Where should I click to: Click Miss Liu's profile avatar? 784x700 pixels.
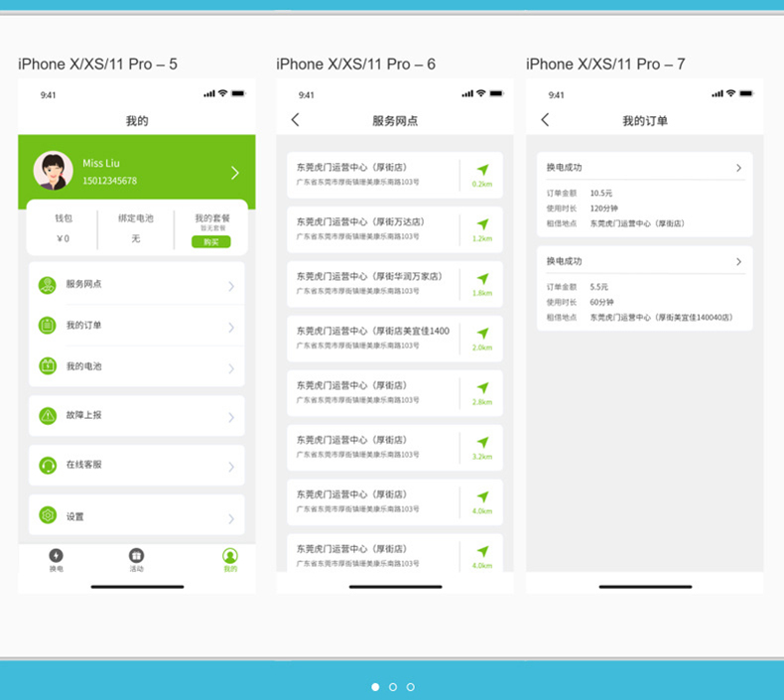click(54, 171)
